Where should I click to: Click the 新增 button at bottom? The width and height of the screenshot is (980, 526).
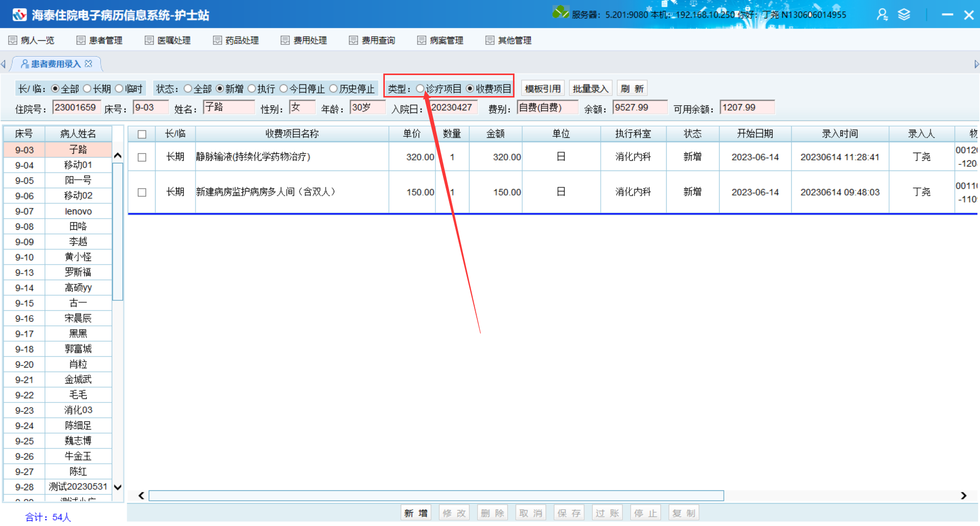coord(416,513)
